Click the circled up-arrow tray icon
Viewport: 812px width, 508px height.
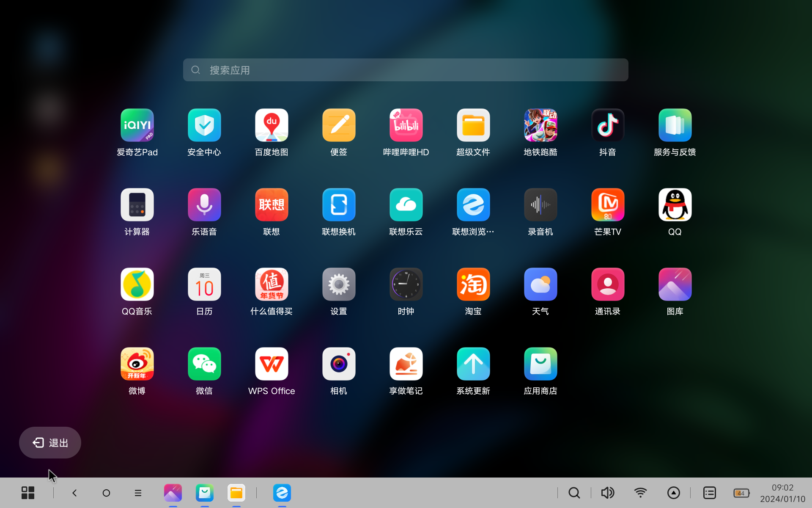tap(674, 493)
